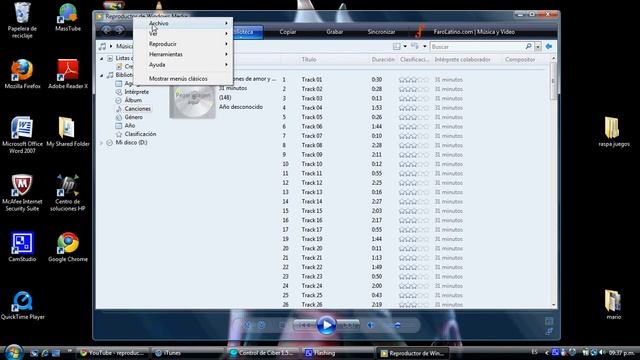Click the list scrollbar down arrow

point(553,304)
